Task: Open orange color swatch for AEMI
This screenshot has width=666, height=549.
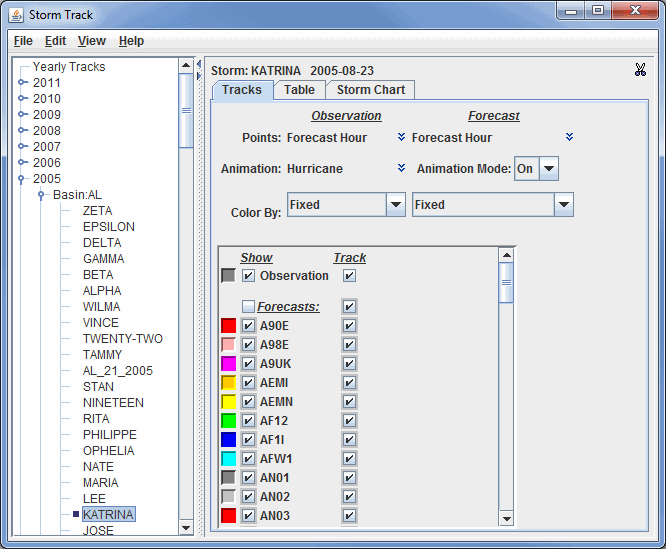Action: point(229,383)
